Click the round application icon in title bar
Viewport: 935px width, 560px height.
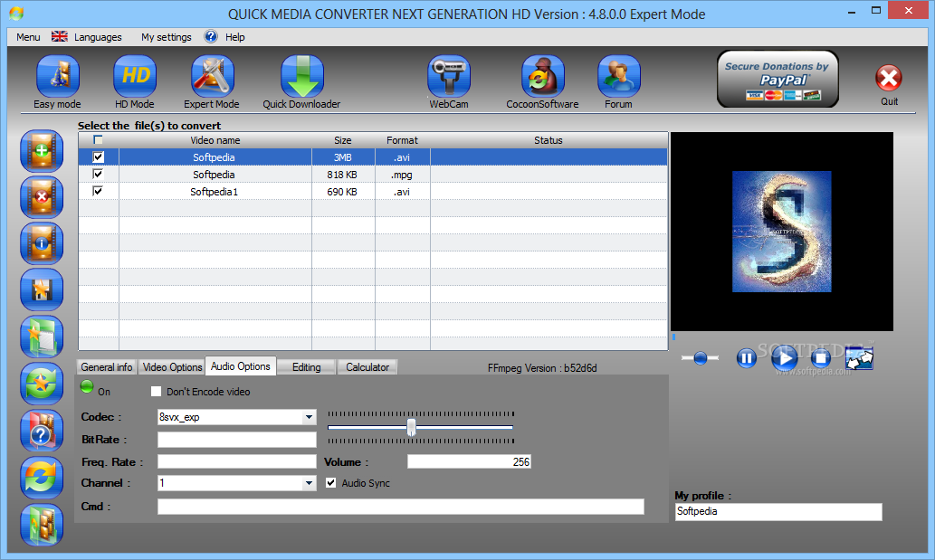tap(16, 13)
